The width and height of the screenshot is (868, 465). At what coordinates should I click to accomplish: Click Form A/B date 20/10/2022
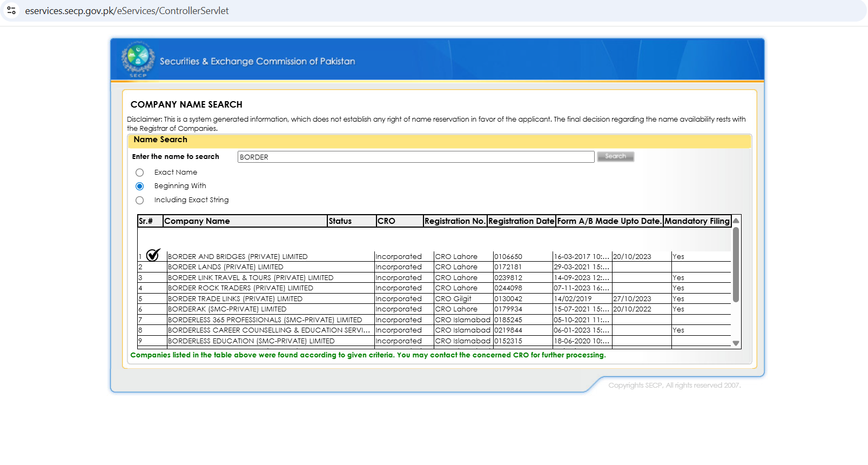[x=632, y=309]
